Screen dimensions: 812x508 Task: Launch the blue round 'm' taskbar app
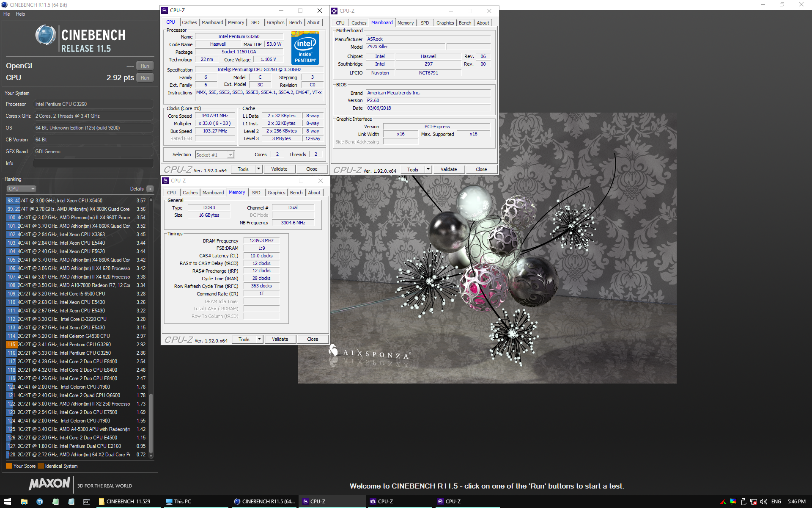click(40, 502)
